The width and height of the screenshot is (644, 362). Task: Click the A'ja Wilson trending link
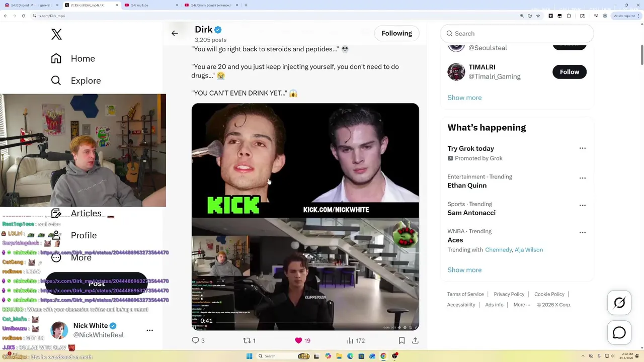(x=529, y=250)
